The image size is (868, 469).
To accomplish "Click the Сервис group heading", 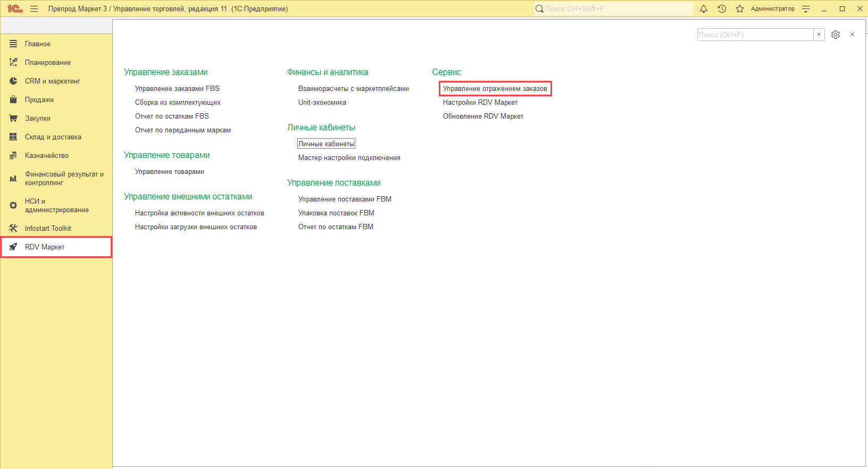I will (x=447, y=72).
